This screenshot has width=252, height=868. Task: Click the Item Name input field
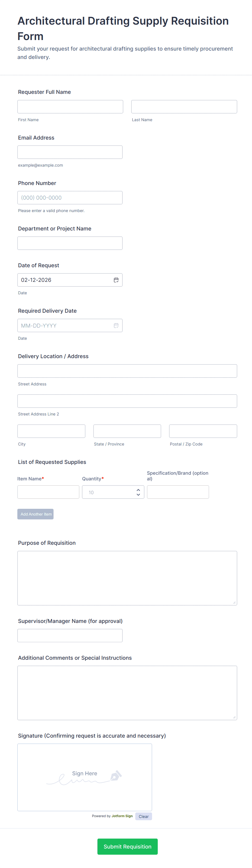point(48,492)
